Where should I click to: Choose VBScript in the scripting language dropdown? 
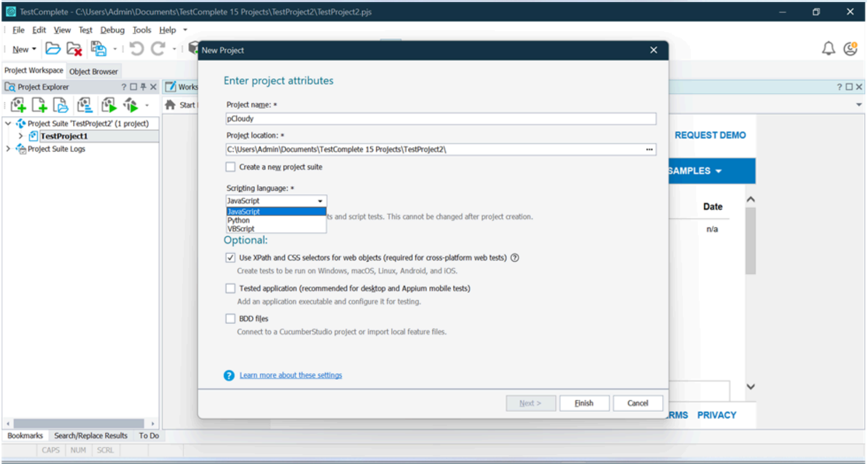coord(241,229)
